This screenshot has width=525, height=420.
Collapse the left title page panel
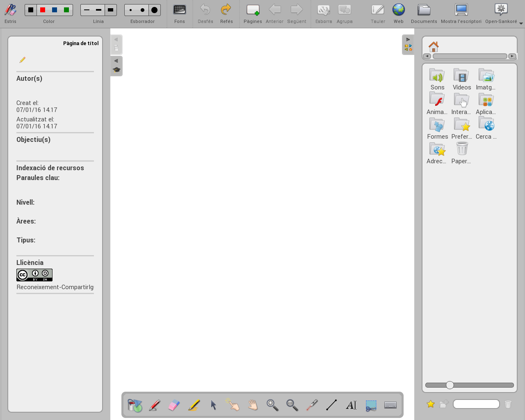pos(116,40)
